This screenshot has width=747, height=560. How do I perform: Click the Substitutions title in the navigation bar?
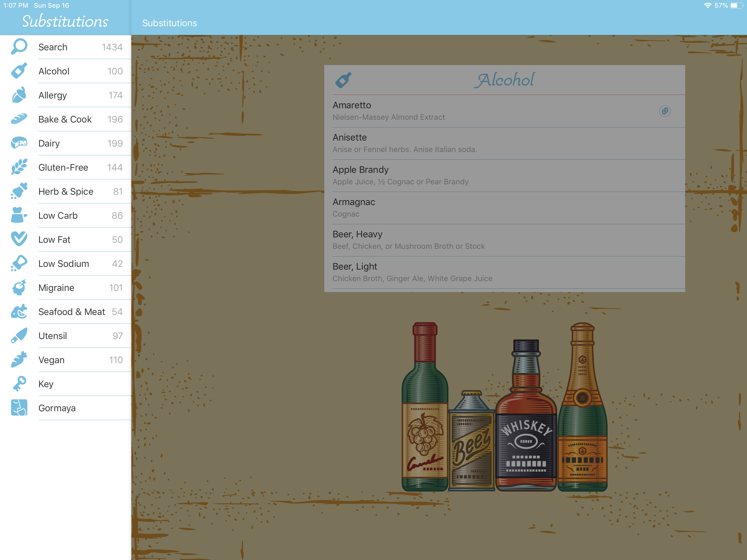coord(170,23)
